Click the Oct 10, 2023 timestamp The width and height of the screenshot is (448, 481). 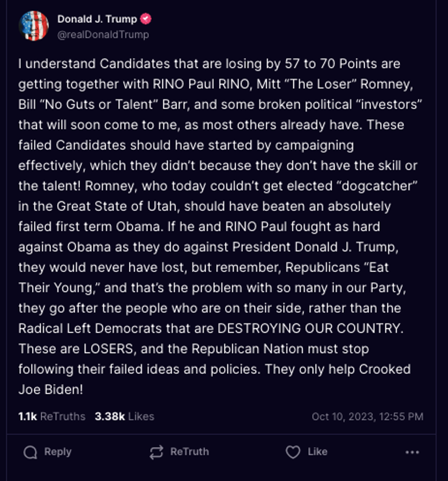pyautogui.click(x=367, y=417)
